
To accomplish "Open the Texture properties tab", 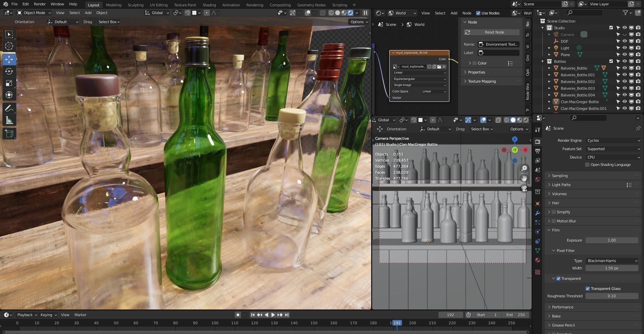I will [538, 272].
